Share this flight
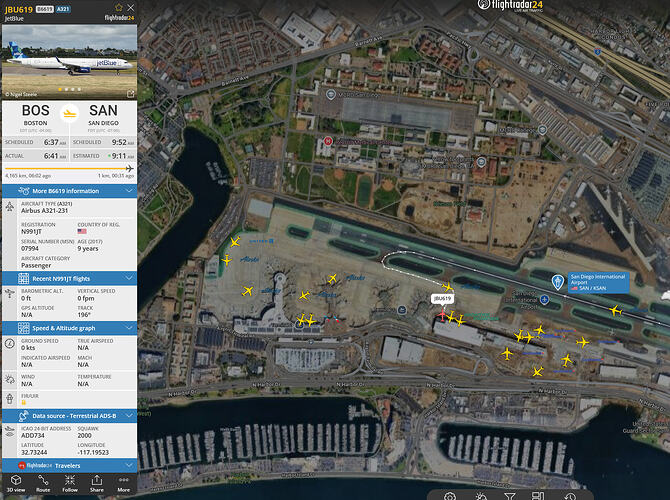Image resolution: width=670 pixels, height=500 pixels. [x=97, y=483]
